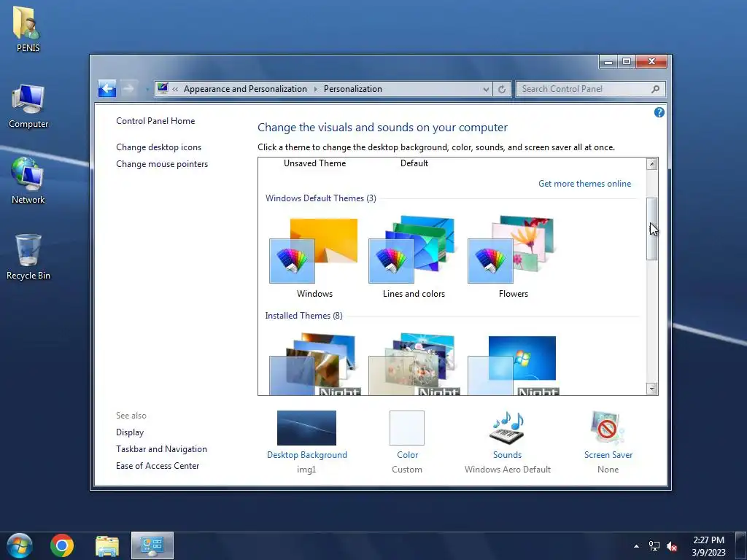Open the Display link
The height and width of the screenshot is (560, 747).
point(130,432)
